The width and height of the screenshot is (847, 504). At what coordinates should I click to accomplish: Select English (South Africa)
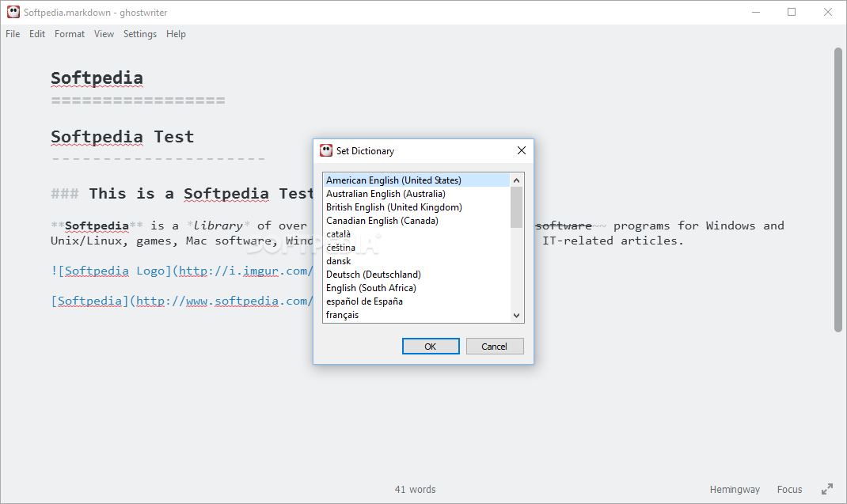[416, 289]
